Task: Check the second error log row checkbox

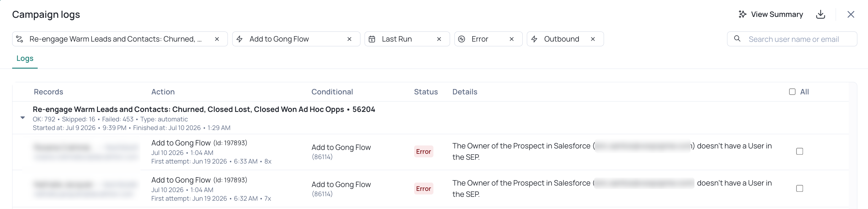Action: [799, 189]
